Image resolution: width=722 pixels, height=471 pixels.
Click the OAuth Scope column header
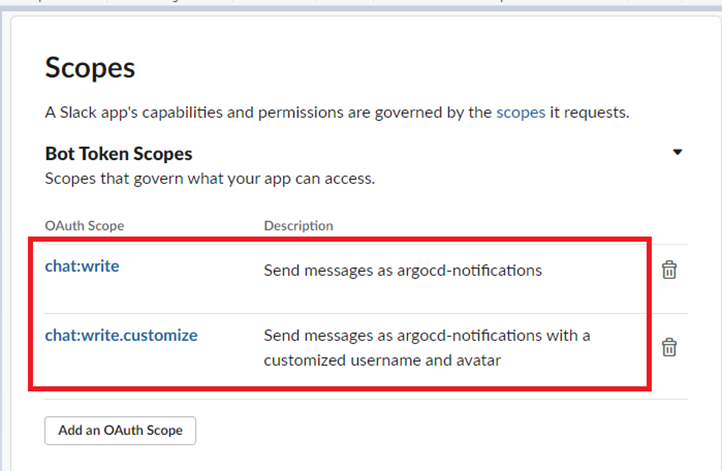click(x=83, y=226)
